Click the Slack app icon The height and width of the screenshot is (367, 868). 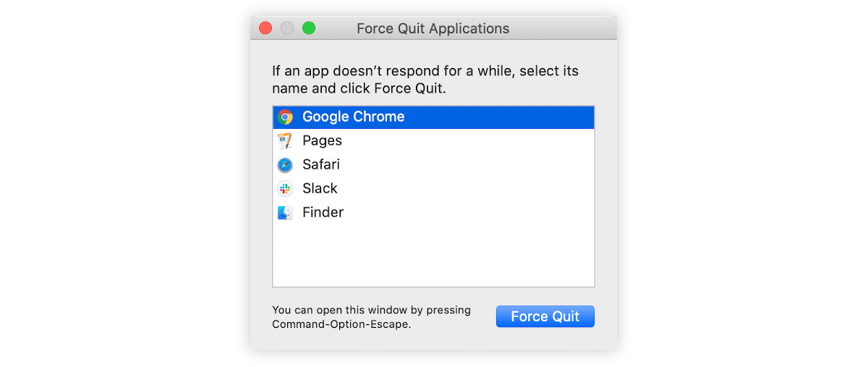click(x=285, y=188)
